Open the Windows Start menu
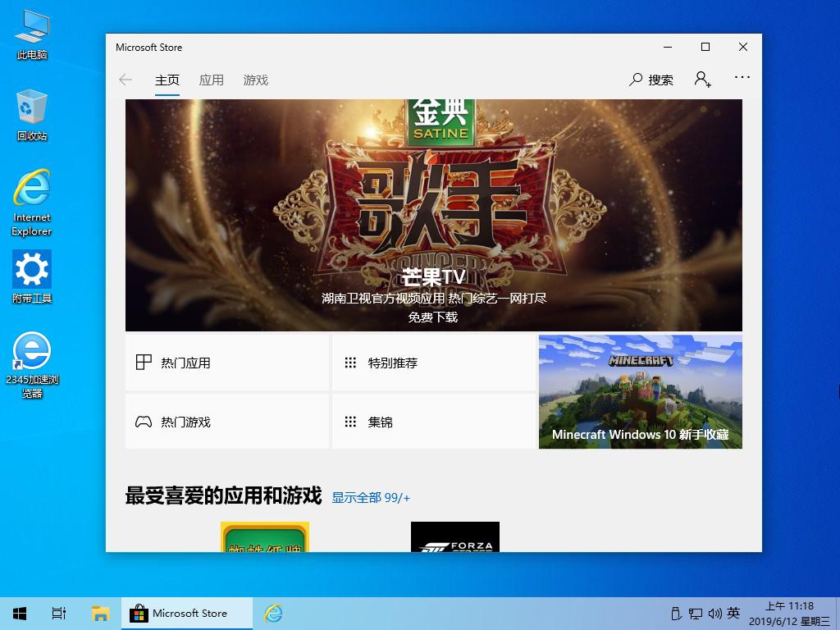The image size is (840, 630). [20, 614]
